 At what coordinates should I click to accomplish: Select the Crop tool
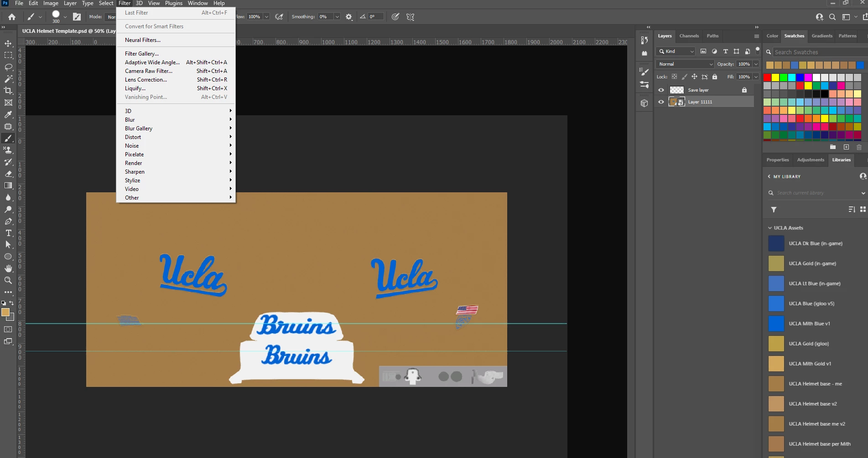(x=8, y=91)
